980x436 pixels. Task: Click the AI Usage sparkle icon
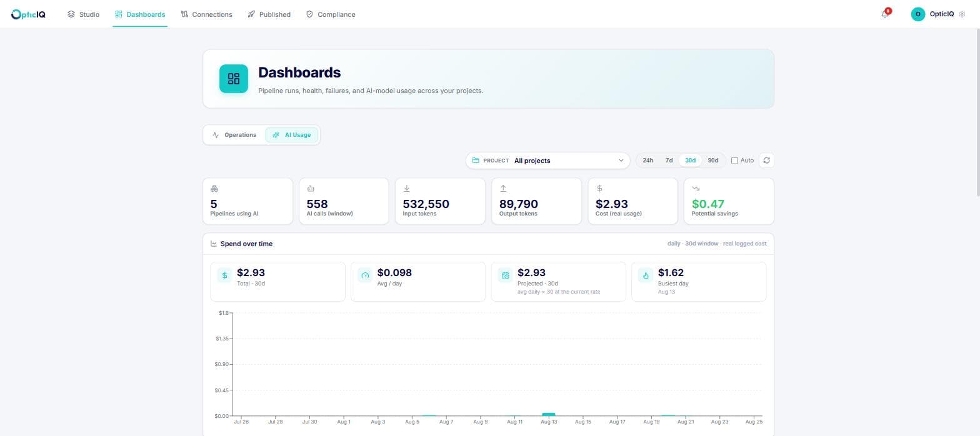[276, 135]
